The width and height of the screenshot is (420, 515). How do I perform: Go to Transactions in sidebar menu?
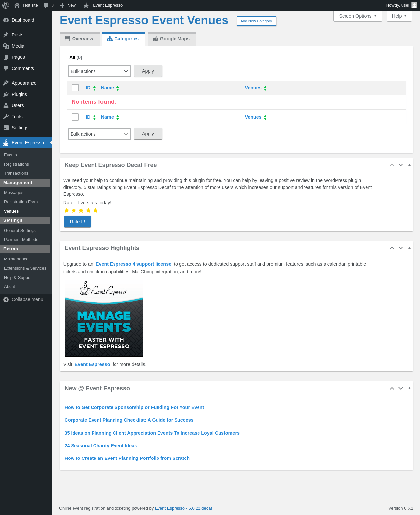[x=16, y=173]
